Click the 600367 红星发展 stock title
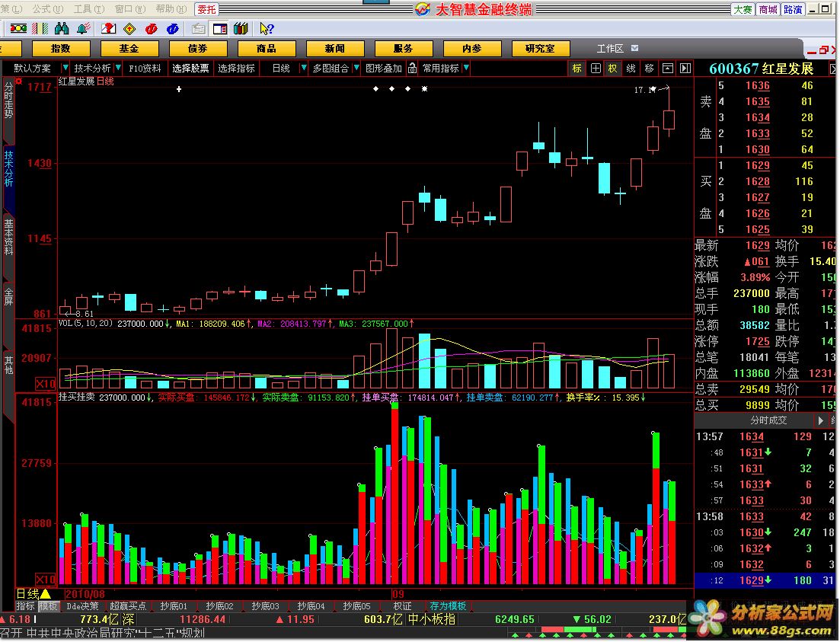 pos(761,69)
